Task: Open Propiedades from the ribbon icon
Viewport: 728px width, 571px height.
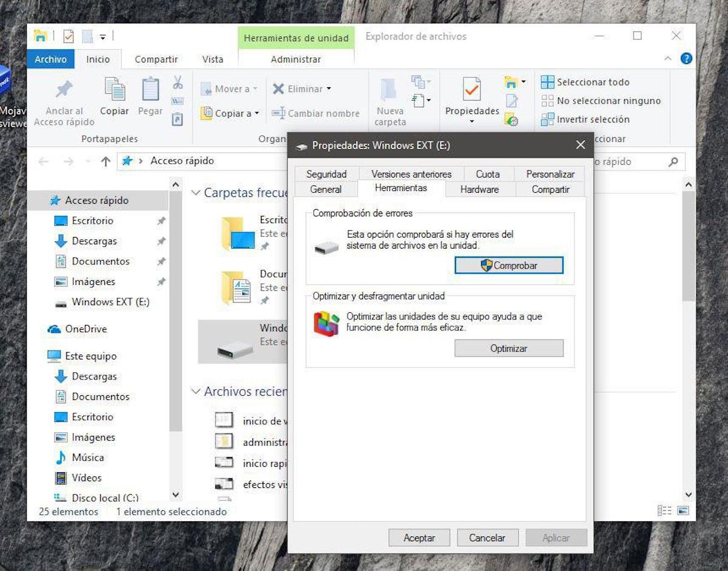Action: pyautogui.click(x=471, y=89)
